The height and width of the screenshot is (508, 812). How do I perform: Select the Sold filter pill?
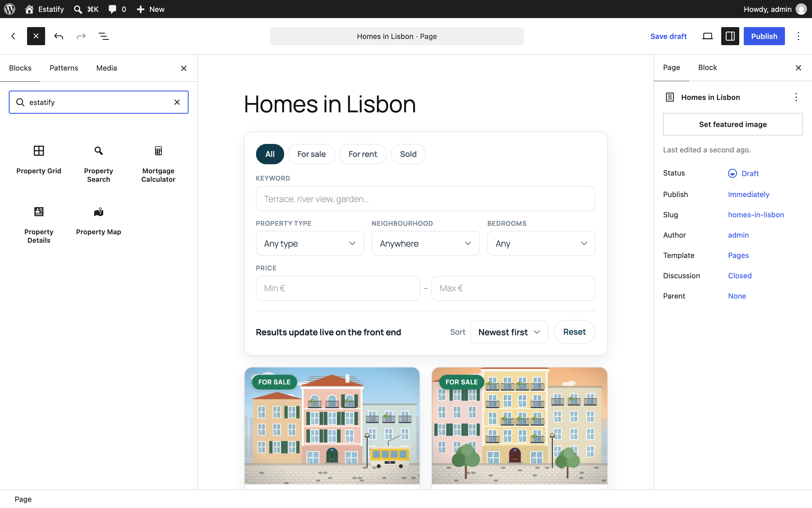click(x=408, y=154)
